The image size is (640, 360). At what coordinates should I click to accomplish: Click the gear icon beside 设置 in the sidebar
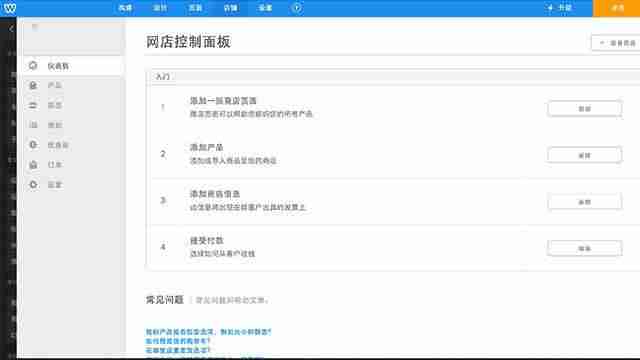pyautogui.click(x=33, y=184)
